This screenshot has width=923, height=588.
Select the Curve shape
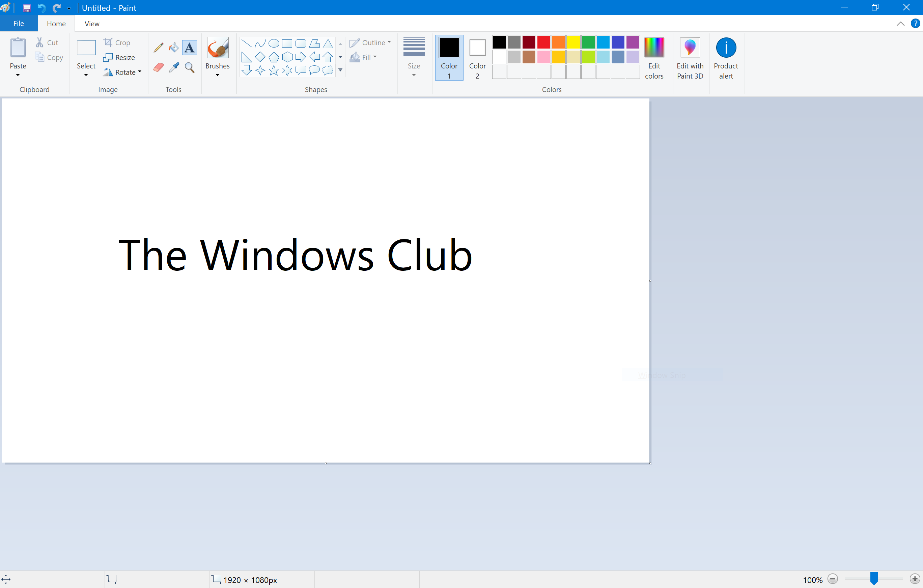pyautogui.click(x=260, y=43)
